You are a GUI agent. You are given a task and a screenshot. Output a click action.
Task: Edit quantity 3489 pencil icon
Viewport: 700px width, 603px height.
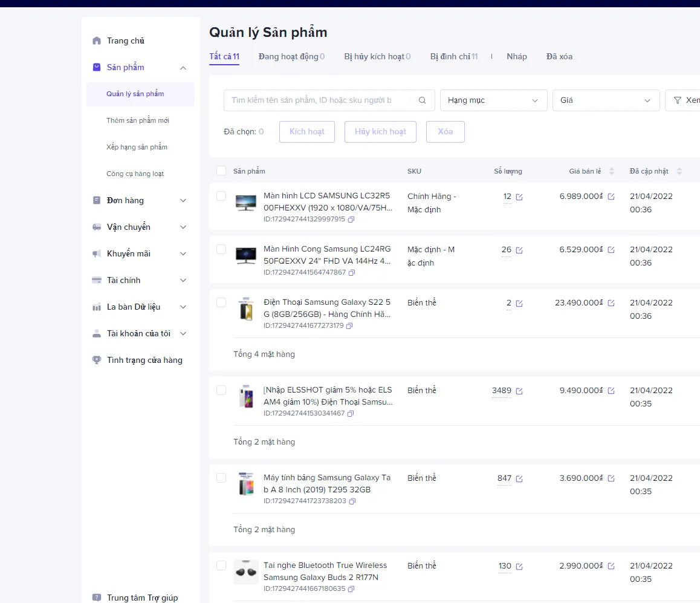coord(519,391)
